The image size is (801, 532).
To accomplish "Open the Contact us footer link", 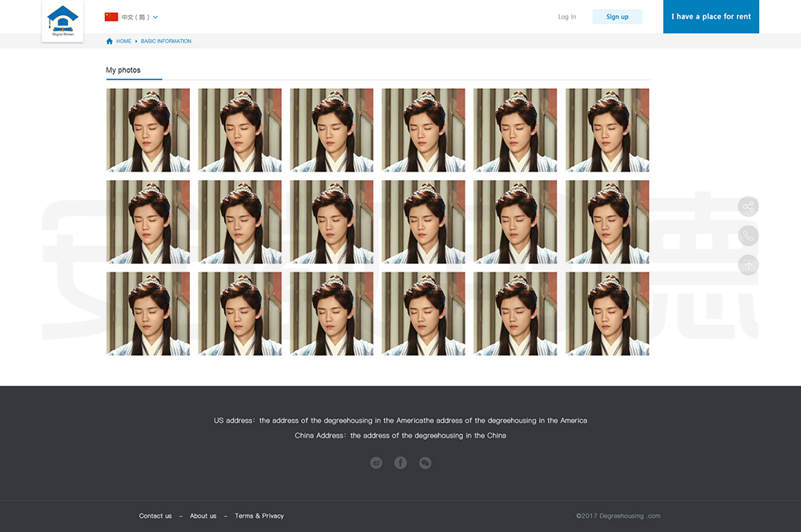I will coord(155,516).
